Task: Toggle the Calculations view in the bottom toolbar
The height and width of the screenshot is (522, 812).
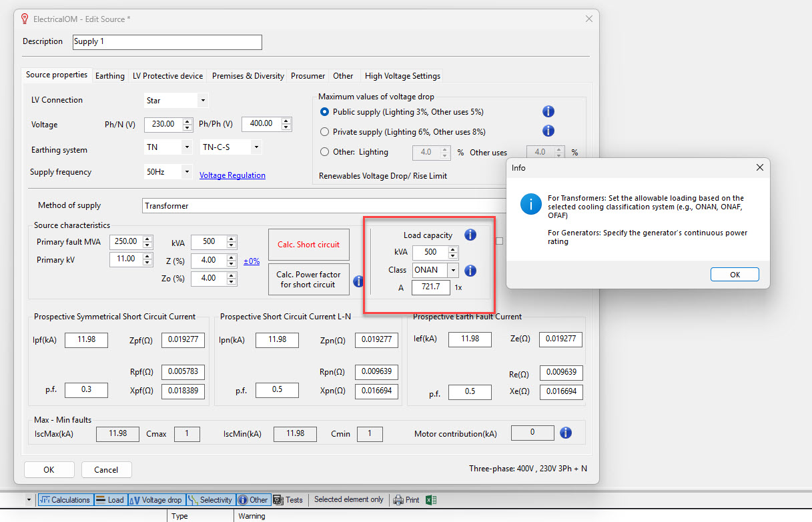Action: click(x=65, y=499)
